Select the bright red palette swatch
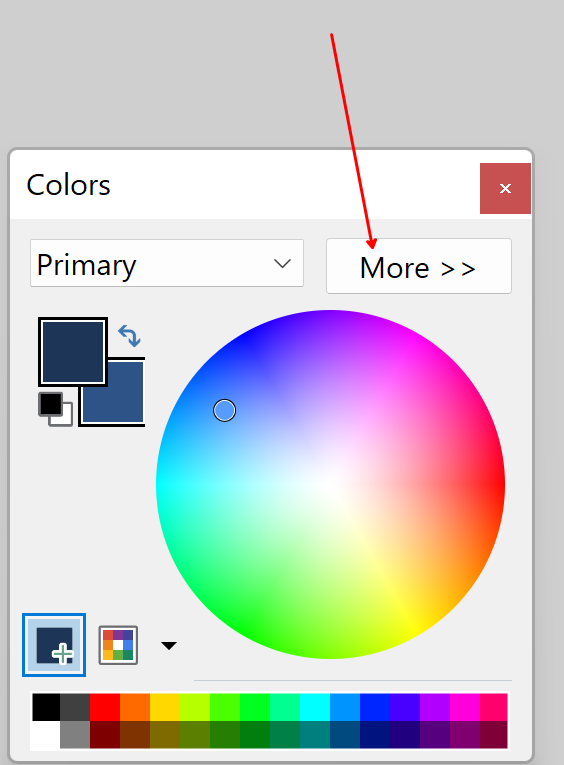This screenshot has width=564, height=765. (105, 706)
